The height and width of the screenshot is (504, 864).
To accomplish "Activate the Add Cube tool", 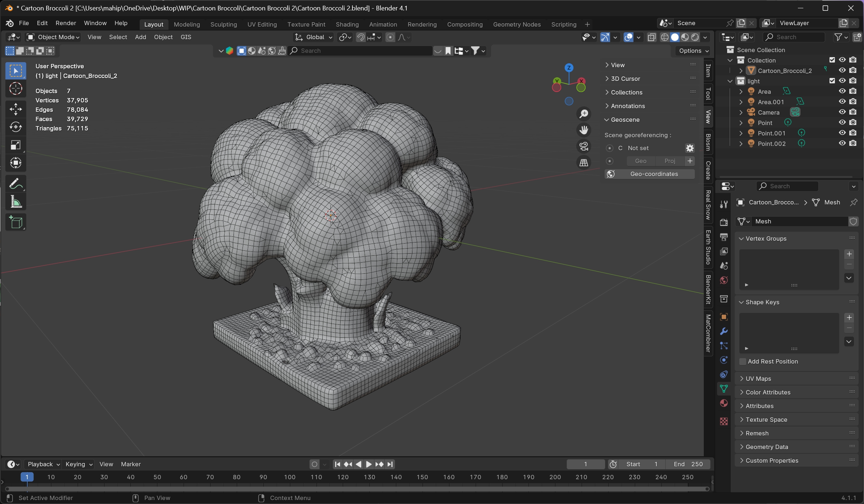I will click(16, 222).
